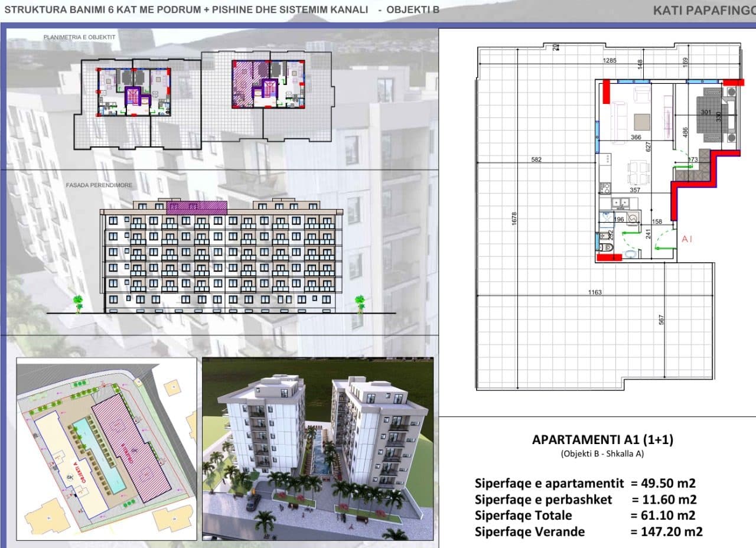Click the right palm tree symbol beside the facade

point(360,304)
